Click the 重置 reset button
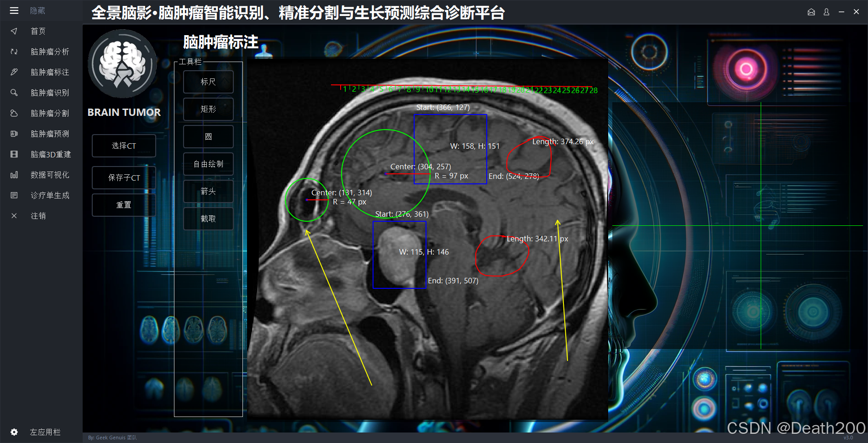Screen dimensions: 868x443 (124, 205)
